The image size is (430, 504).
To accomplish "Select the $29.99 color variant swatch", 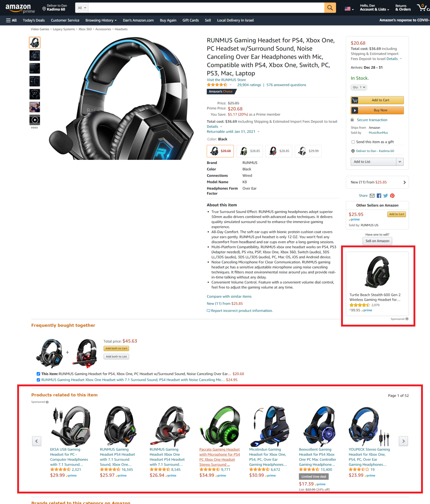I will coord(308,151).
